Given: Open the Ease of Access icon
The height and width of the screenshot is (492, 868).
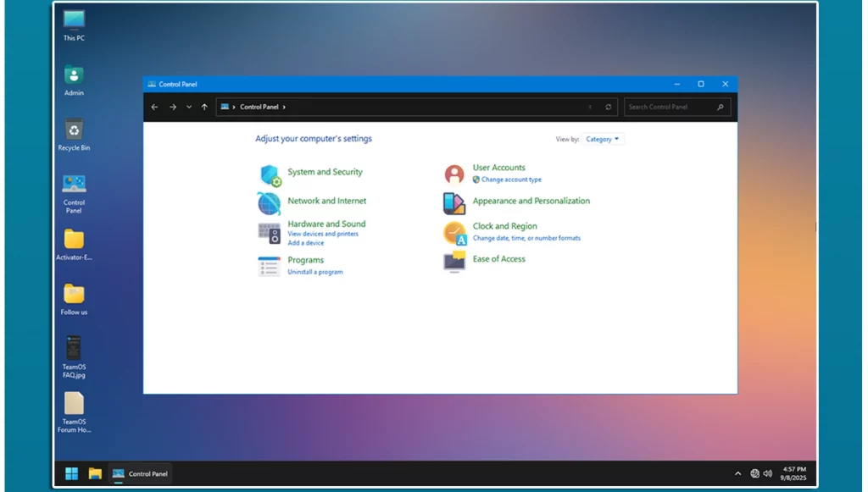Looking at the screenshot, I should [x=454, y=262].
